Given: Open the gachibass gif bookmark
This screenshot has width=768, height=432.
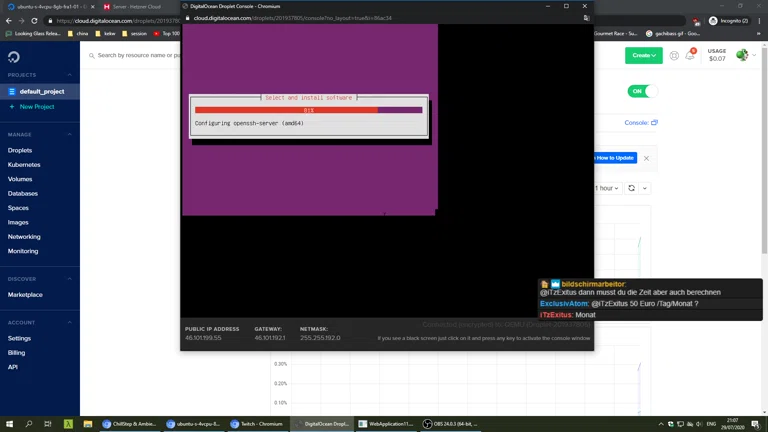Looking at the screenshot, I should 672,33.
